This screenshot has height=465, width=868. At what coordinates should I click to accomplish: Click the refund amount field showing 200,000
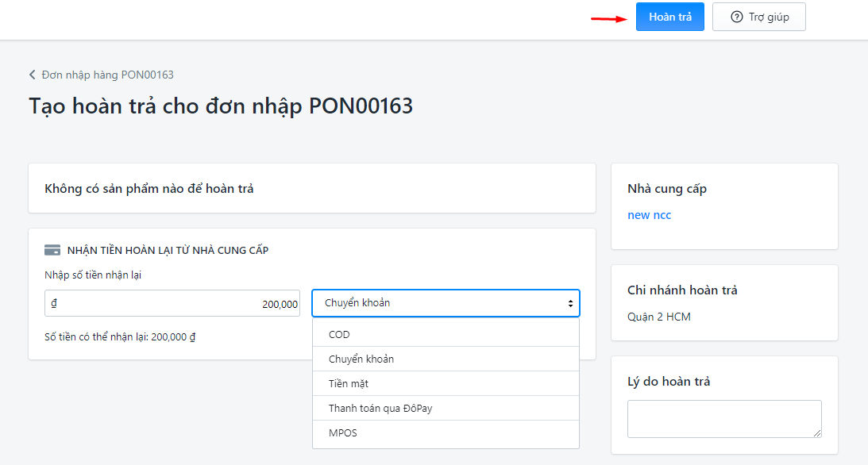point(172,303)
